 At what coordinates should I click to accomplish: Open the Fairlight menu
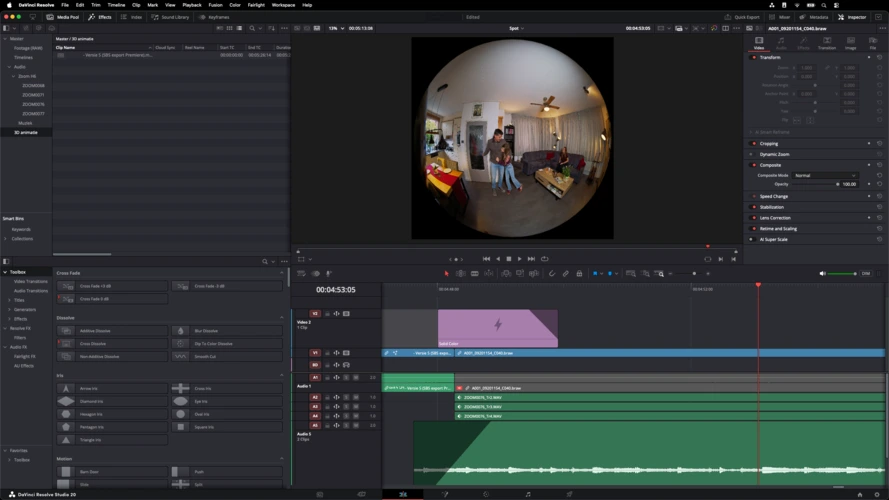click(x=256, y=5)
